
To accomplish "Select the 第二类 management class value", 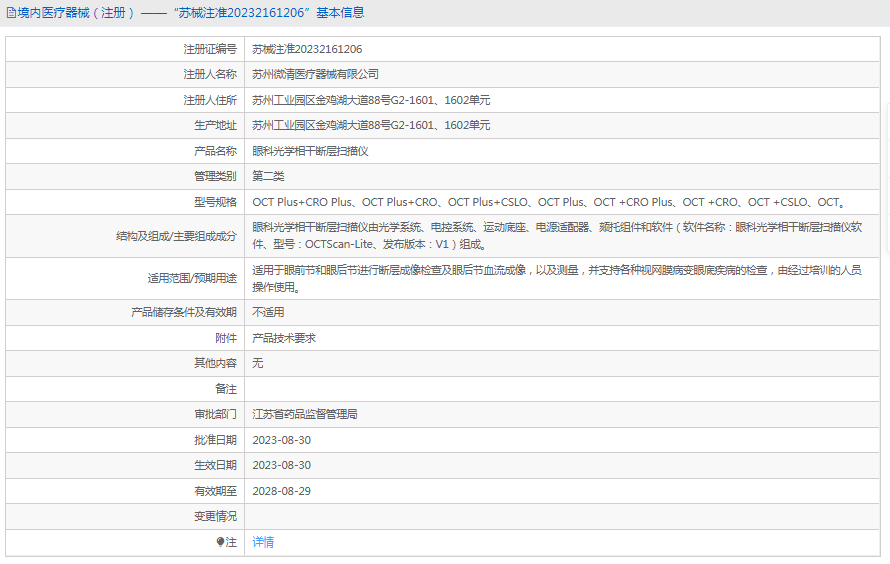I will 268,176.
